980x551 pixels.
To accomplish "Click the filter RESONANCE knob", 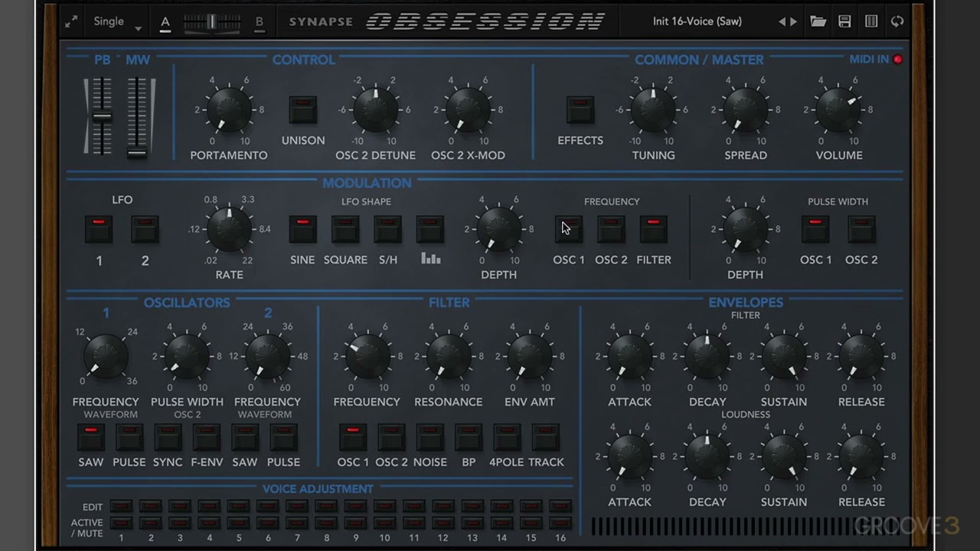I will coord(448,356).
